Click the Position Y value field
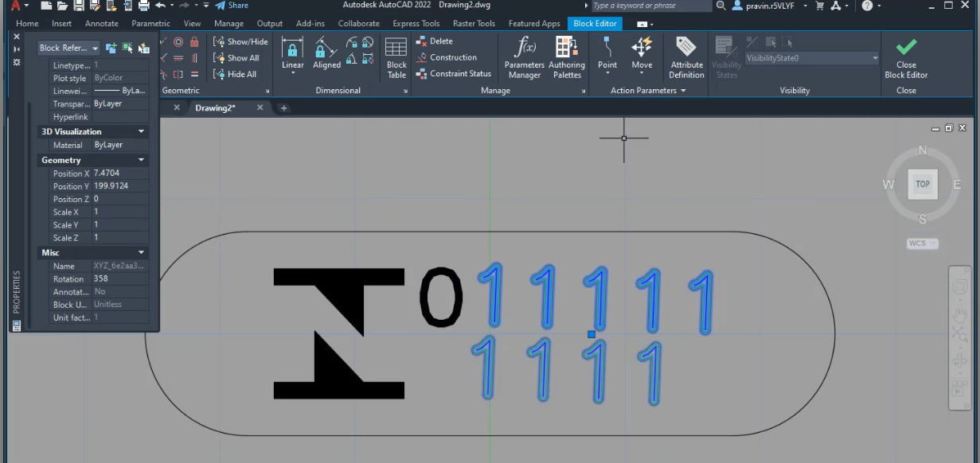The image size is (980, 463). click(x=120, y=185)
